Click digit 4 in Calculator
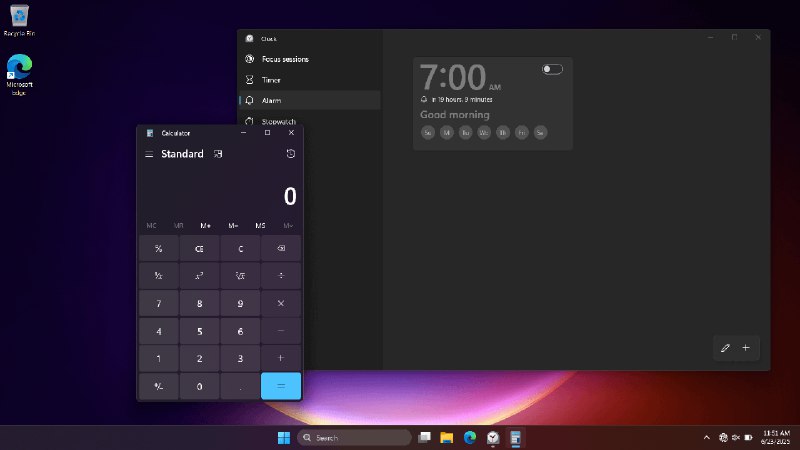 [159, 331]
